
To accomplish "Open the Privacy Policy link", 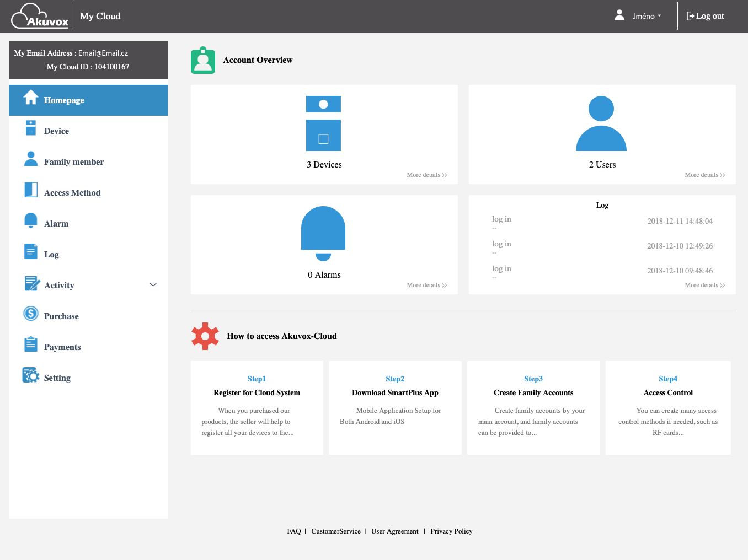I will 451,531.
